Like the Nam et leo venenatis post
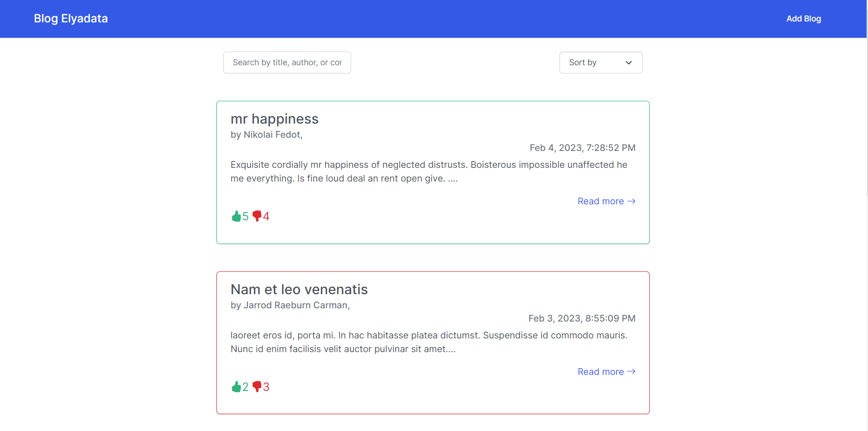This screenshot has height=431, width=868. [237, 386]
